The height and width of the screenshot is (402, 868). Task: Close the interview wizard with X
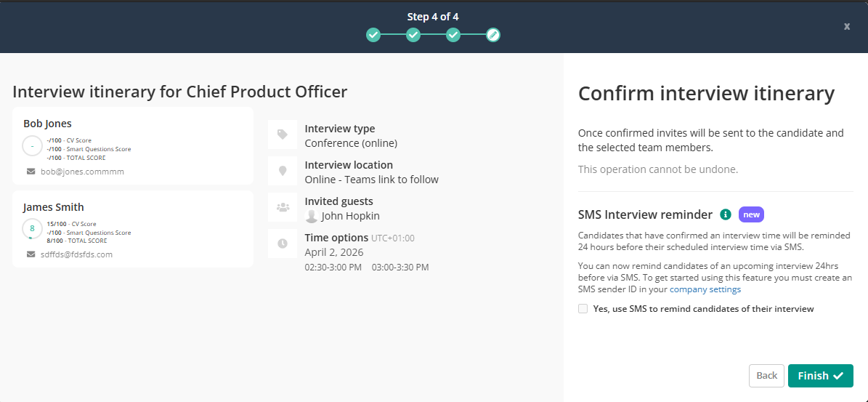click(x=846, y=26)
